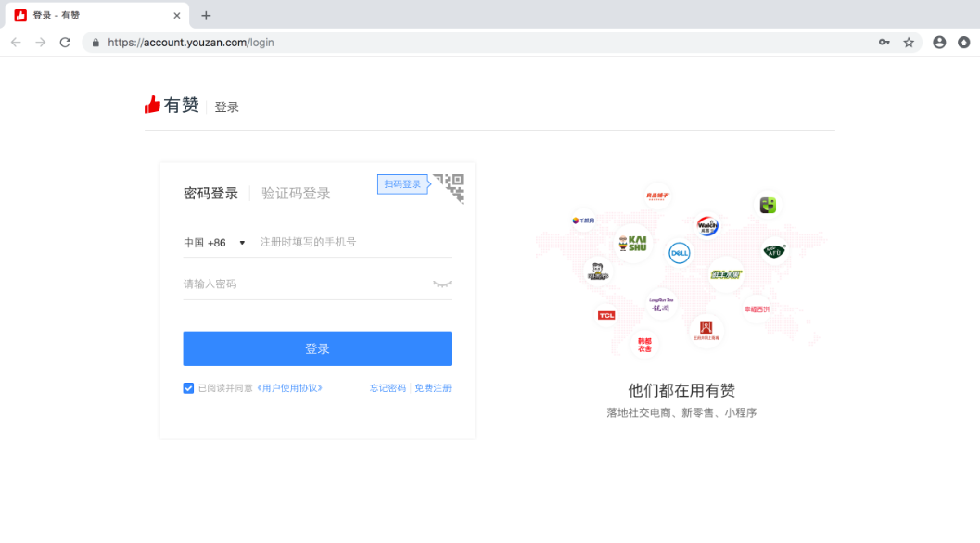Switch to the 验证码登录 tab
980x543 pixels.
click(296, 193)
